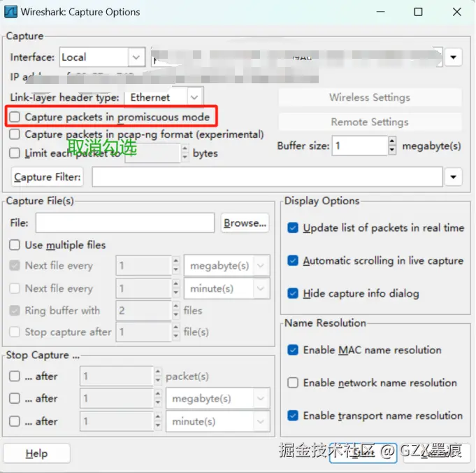
Task: Click the Limit each packet bytes stepper
Action: click(185, 153)
